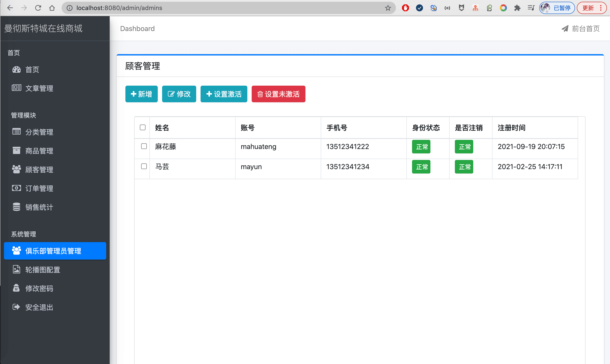The height and width of the screenshot is (364, 610).
Task: Click the 设置激活 button
Action: coord(224,94)
